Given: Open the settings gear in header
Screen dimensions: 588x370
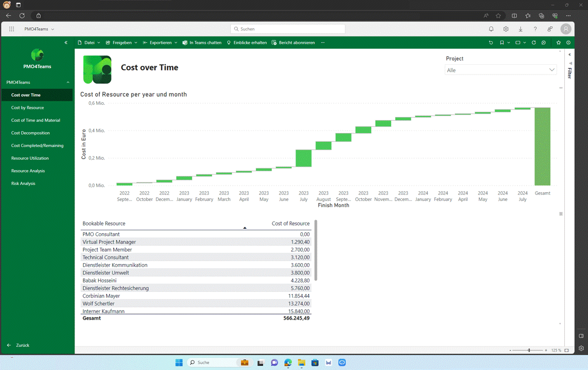Looking at the screenshot, I should 506,29.
